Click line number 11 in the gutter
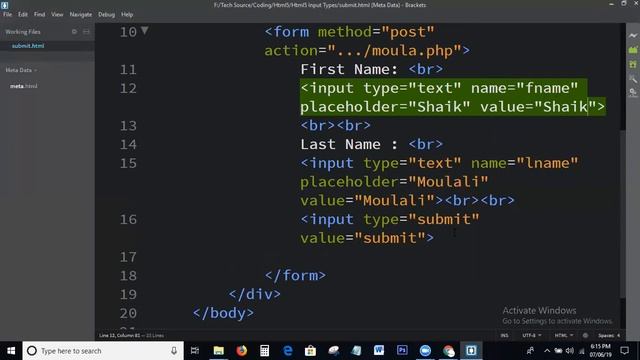This screenshot has width=640, height=360. [x=128, y=69]
